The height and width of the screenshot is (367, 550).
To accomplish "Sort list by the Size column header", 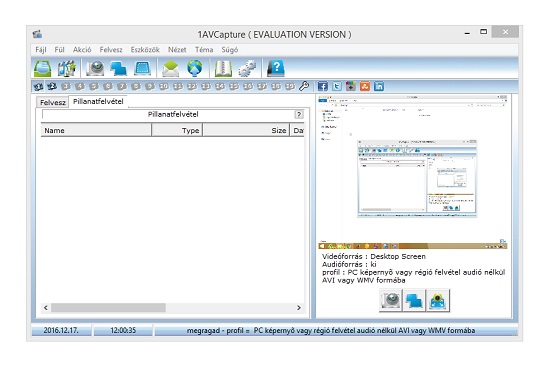I will (x=246, y=131).
